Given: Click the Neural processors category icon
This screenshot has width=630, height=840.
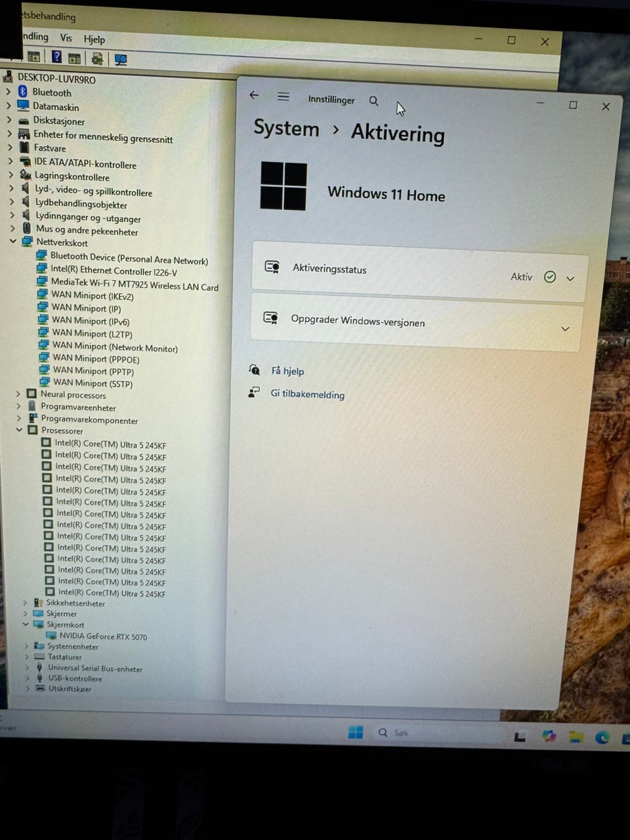Looking at the screenshot, I should pyautogui.click(x=31, y=394).
